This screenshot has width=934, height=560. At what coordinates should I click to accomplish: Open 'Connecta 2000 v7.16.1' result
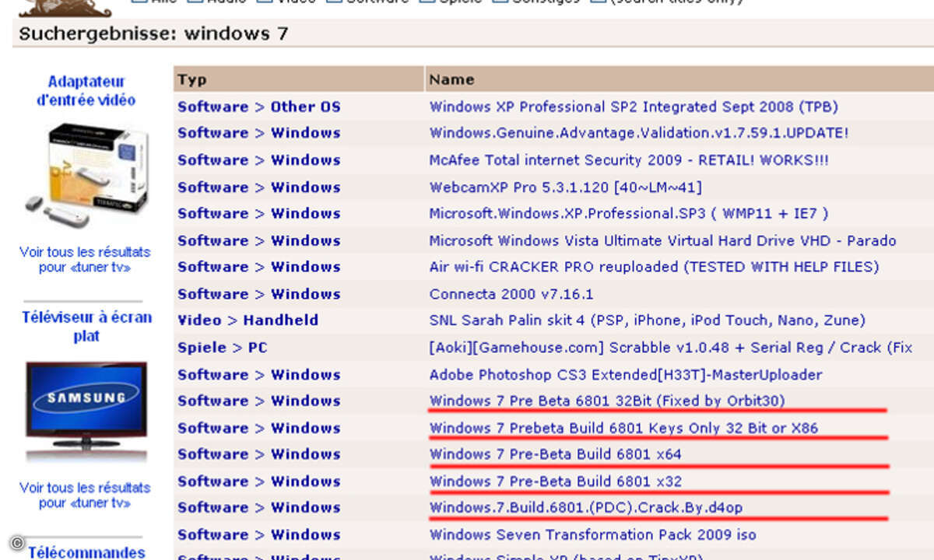(x=511, y=294)
